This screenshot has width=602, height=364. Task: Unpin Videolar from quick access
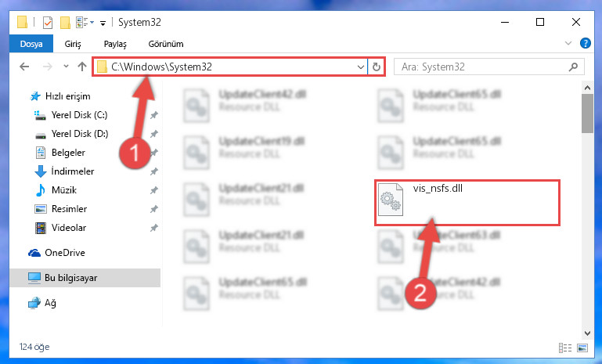[154, 228]
